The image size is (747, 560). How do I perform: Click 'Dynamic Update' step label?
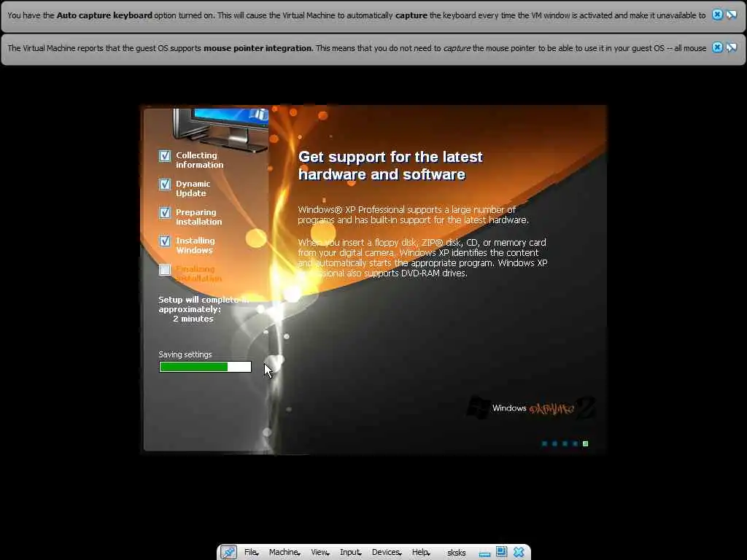[x=193, y=189]
